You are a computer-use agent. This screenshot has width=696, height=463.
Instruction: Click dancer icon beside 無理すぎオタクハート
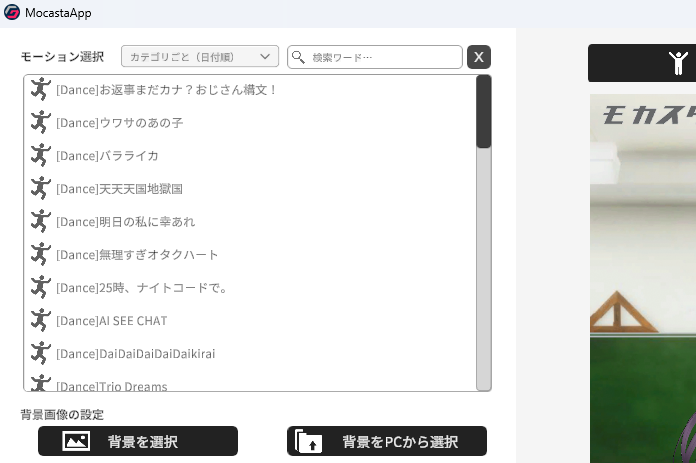pyautogui.click(x=40, y=254)
